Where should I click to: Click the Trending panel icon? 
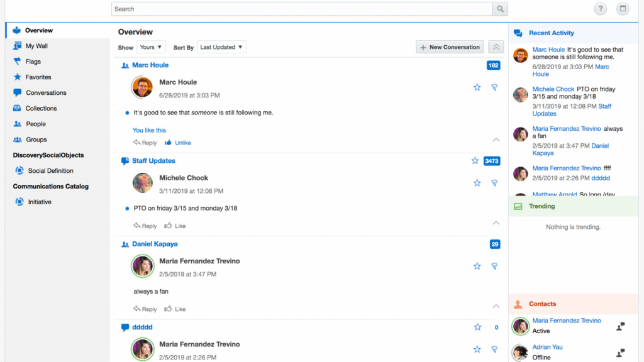pos(518,206)
